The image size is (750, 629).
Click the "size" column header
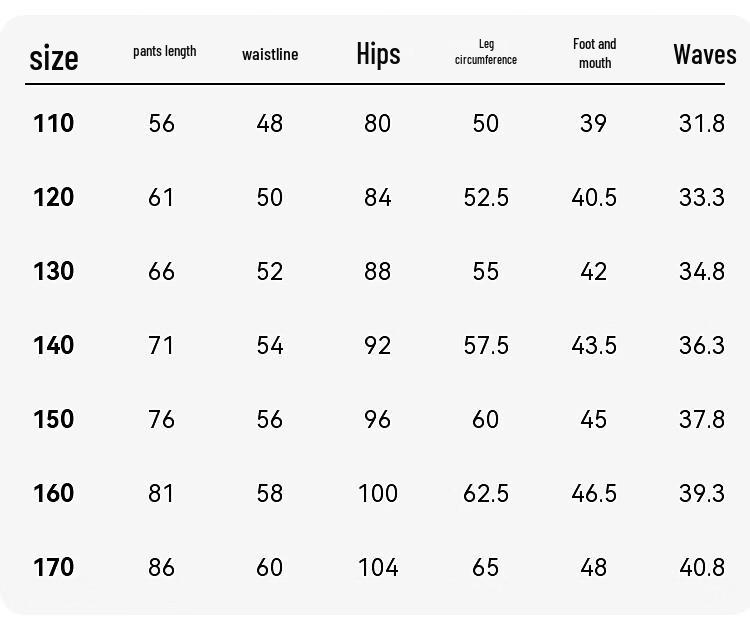point(54,58)
